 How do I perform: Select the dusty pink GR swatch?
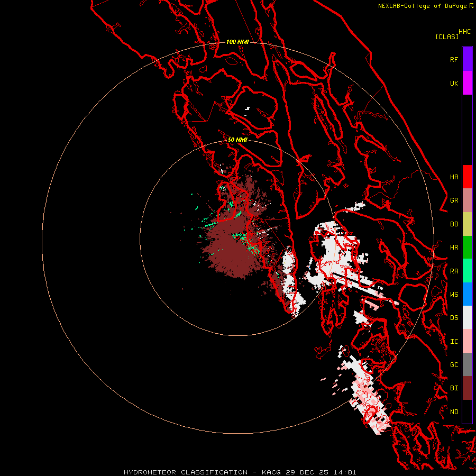467,200
